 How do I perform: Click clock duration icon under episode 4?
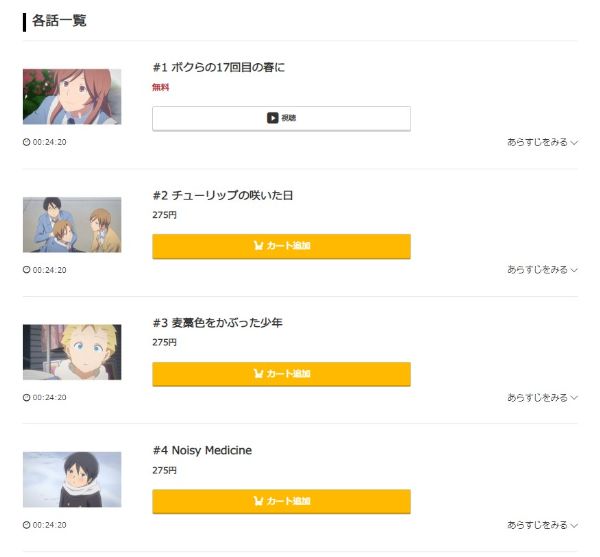tap(26, 525)
